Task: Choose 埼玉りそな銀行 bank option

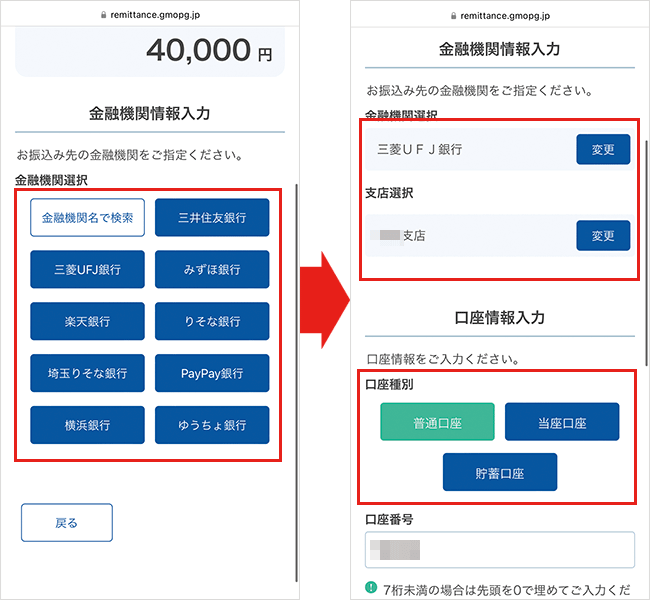Action: 87,373
